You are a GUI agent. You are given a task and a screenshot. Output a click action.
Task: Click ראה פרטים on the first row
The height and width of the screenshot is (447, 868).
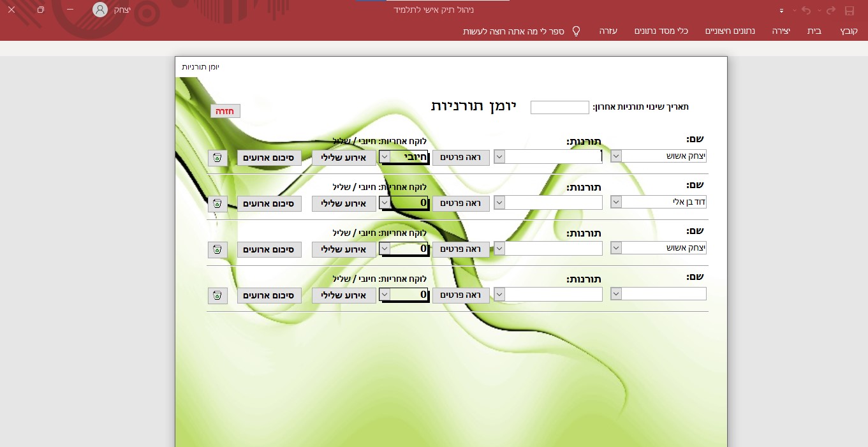[x=460, y=158]
